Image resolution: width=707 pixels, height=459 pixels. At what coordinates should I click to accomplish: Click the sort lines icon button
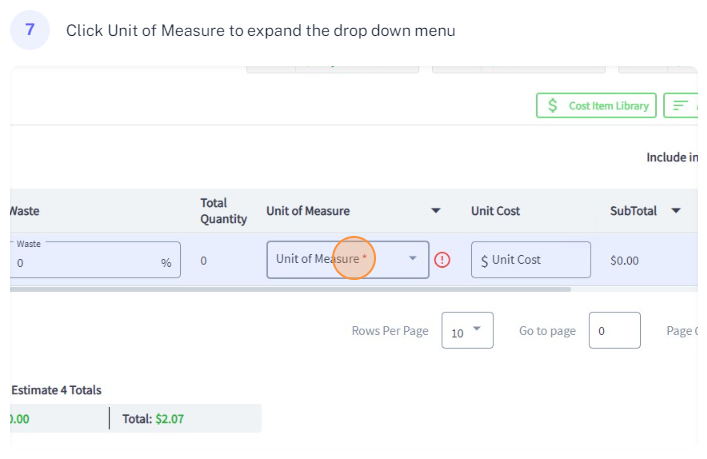tap(680, 106)
